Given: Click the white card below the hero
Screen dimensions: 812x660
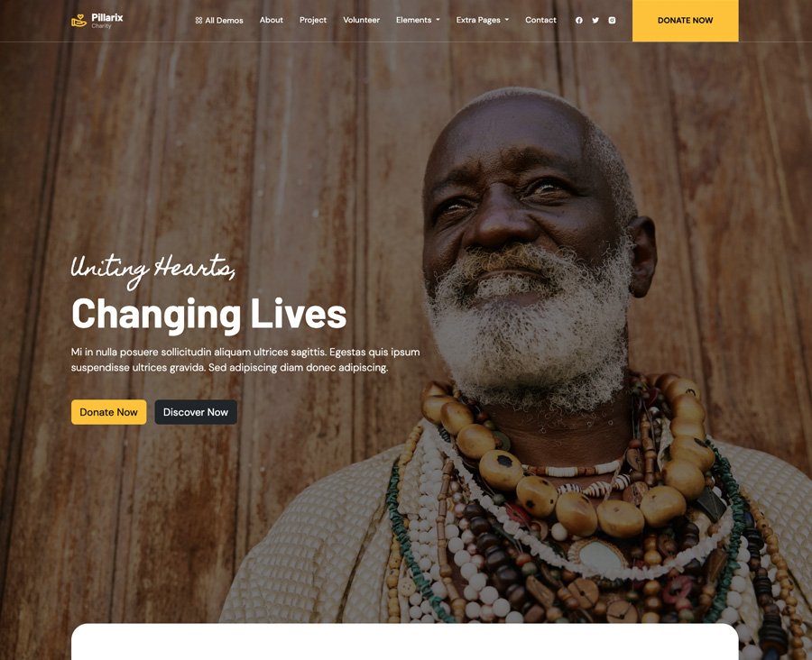Looking at the screenshot, I should (404, 642).
